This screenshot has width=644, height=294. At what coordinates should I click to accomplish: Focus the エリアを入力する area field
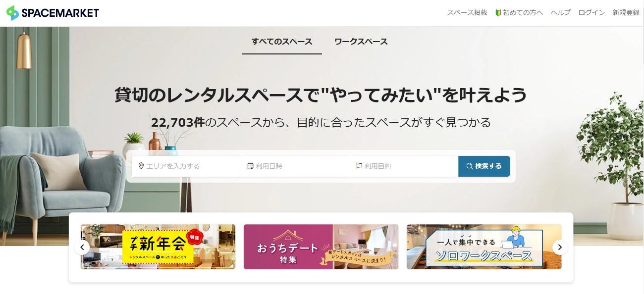pos(186,166)
